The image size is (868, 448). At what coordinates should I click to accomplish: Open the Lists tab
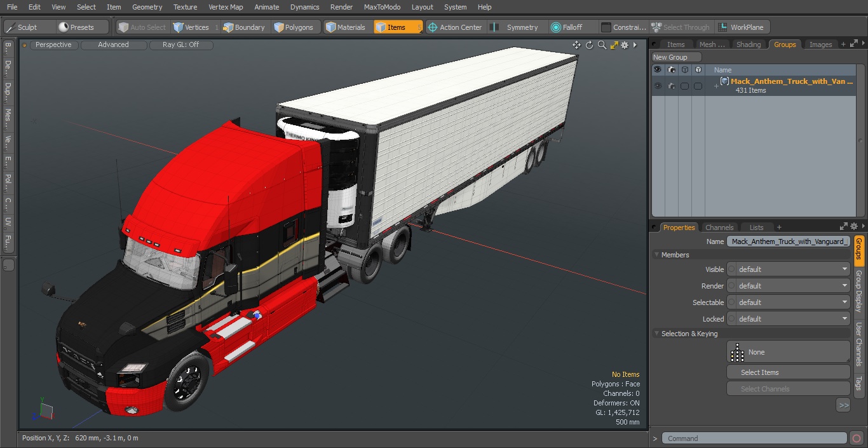tap(756, 227)
